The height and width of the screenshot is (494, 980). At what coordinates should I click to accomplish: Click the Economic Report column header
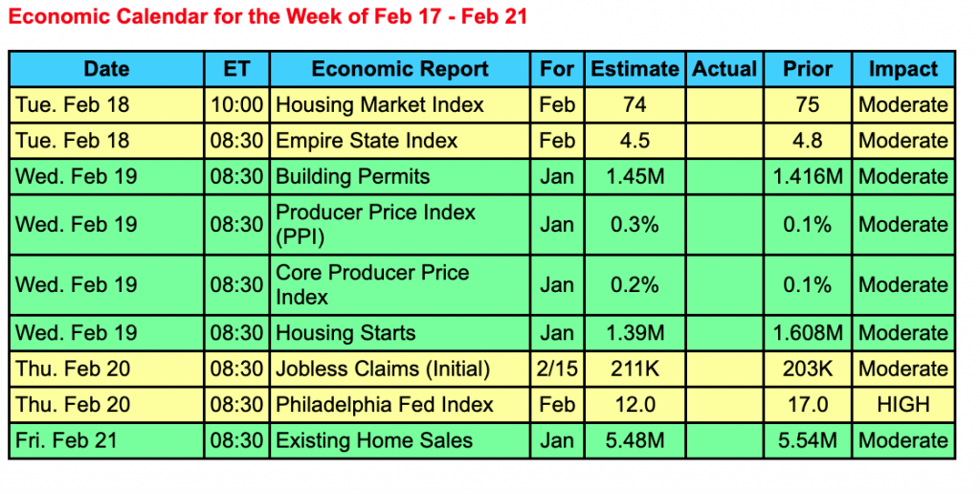coord(400,69)
